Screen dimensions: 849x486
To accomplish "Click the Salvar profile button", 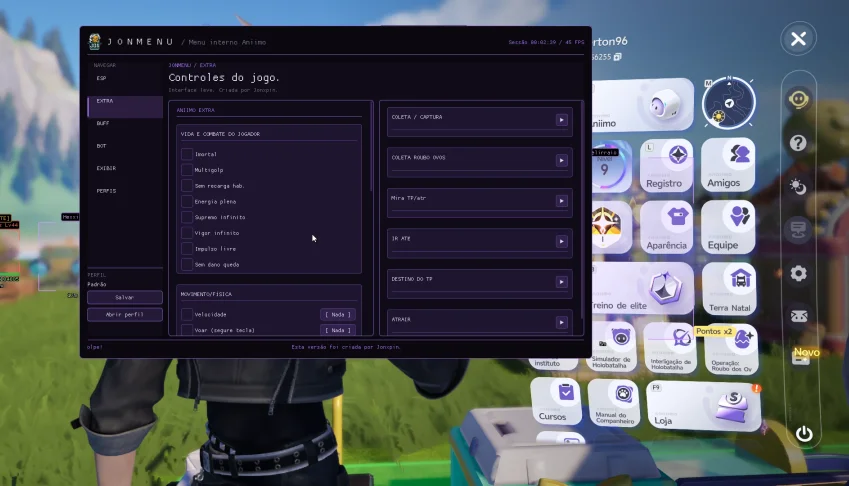I will (125, 298).
